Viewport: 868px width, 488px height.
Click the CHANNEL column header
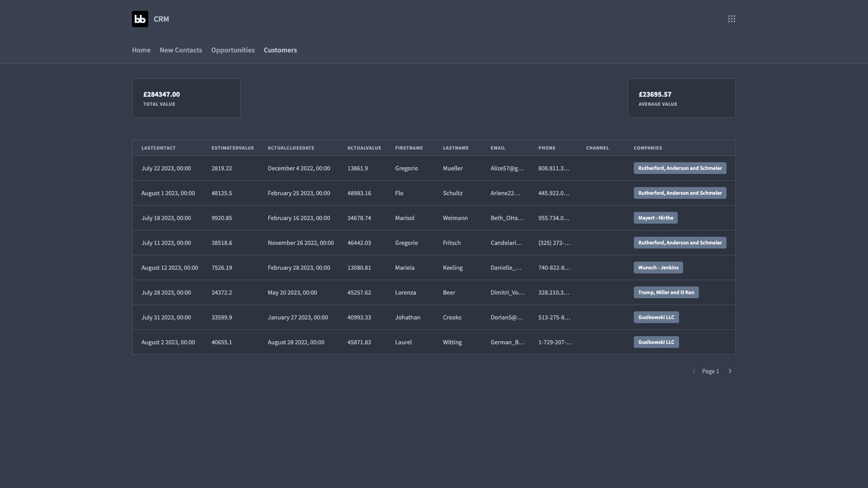tap(597, 148)
